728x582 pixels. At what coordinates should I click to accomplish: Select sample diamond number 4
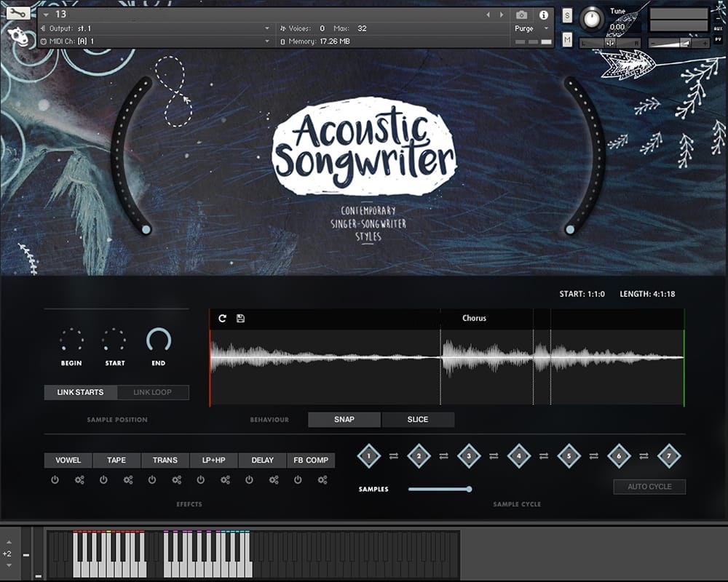click(519, 456)
